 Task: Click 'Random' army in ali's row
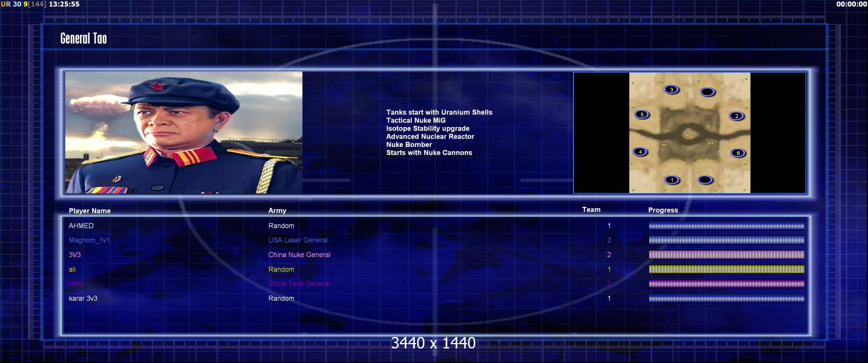(281, 269)
